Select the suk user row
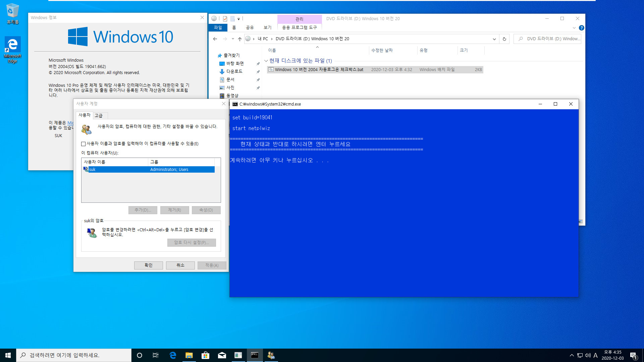The height and width of the screenshot is (362, 644). (x=148, y=170)
